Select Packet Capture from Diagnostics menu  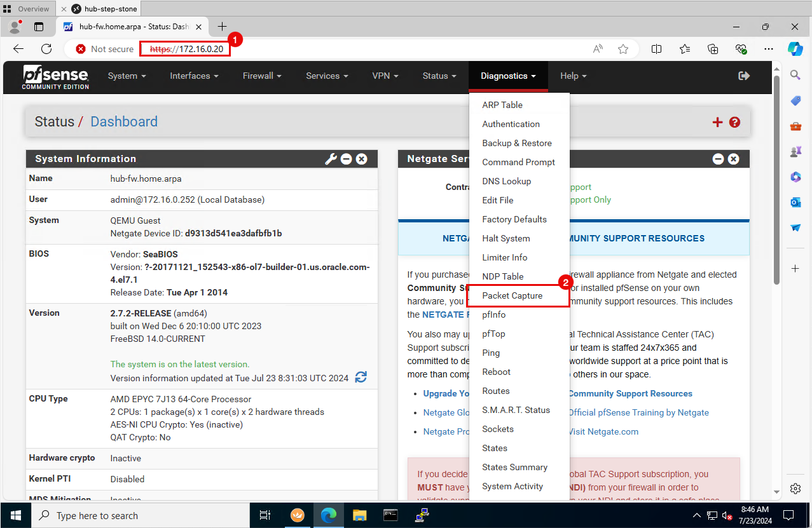click(512, 295)
